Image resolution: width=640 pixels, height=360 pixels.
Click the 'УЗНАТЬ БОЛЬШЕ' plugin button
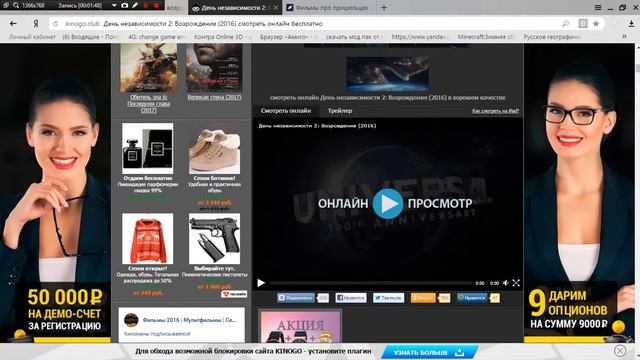coord(429,352)
